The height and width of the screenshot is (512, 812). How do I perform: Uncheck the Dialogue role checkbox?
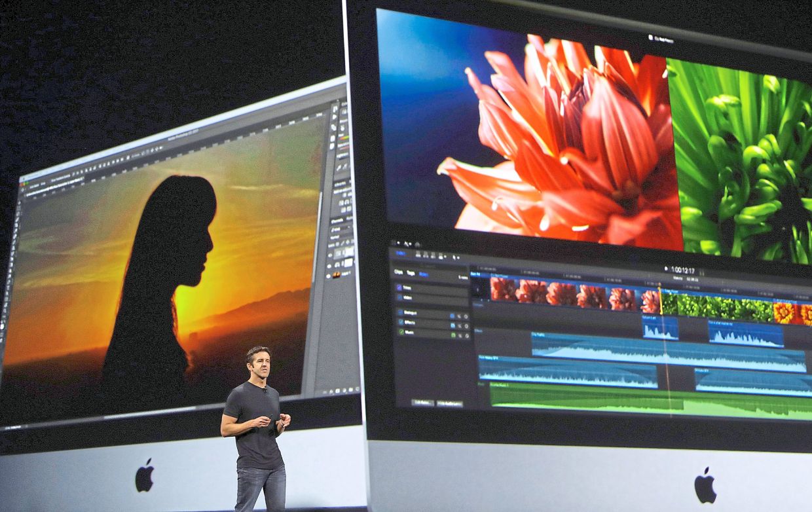401,312
